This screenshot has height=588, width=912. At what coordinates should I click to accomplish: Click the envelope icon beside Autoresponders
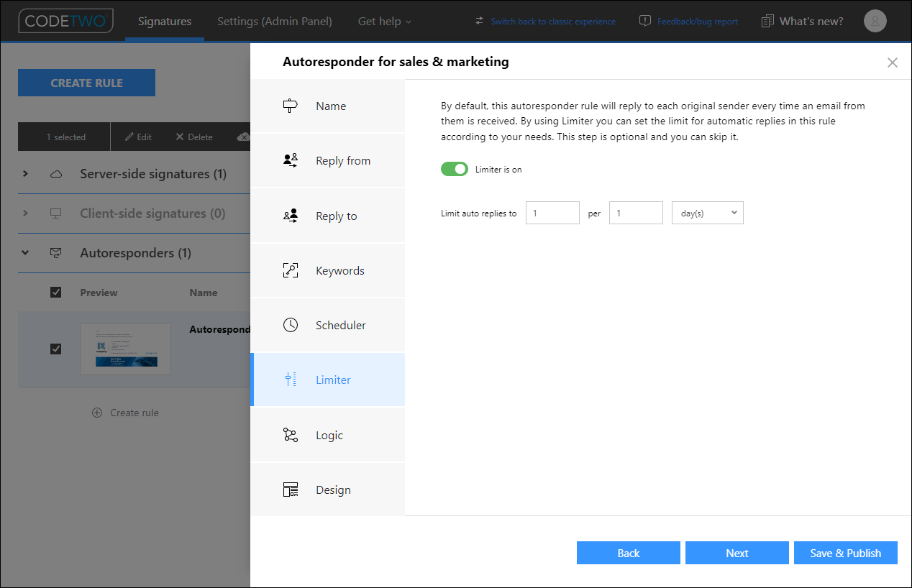56,253
